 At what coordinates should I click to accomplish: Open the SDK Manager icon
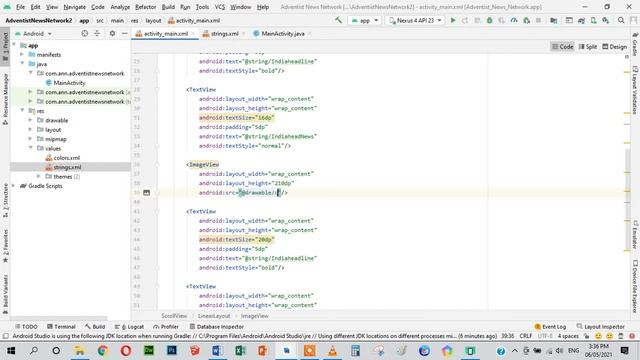pyautogui.click(x=606, y=20)
